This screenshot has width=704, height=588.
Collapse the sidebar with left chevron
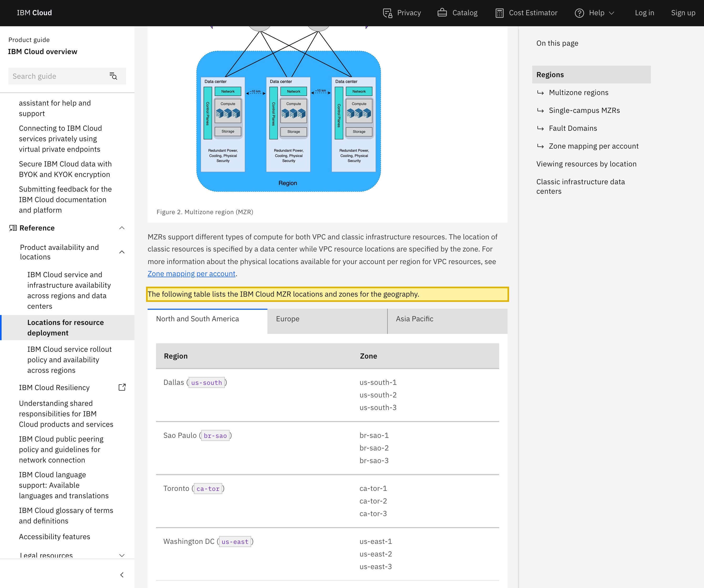[x=122, y=575]
